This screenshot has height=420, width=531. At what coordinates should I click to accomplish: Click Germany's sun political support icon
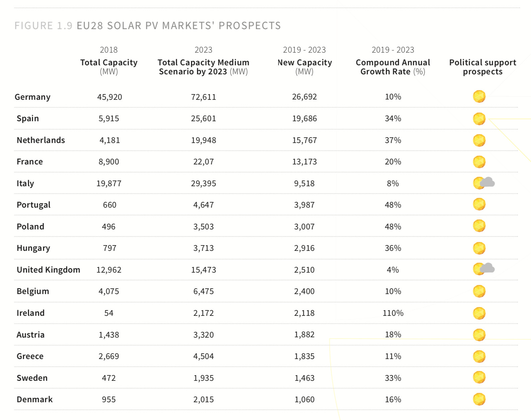click(479, 96)
